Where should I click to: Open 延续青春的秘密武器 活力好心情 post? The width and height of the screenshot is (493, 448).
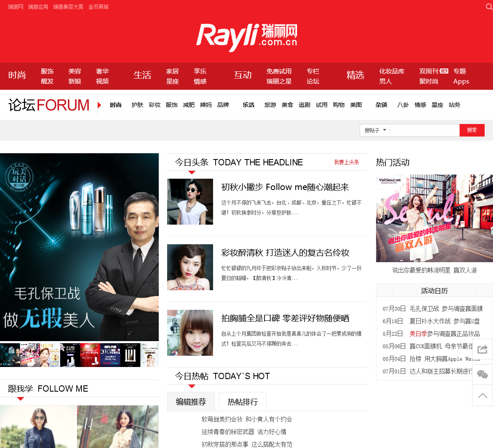(244, 432)
